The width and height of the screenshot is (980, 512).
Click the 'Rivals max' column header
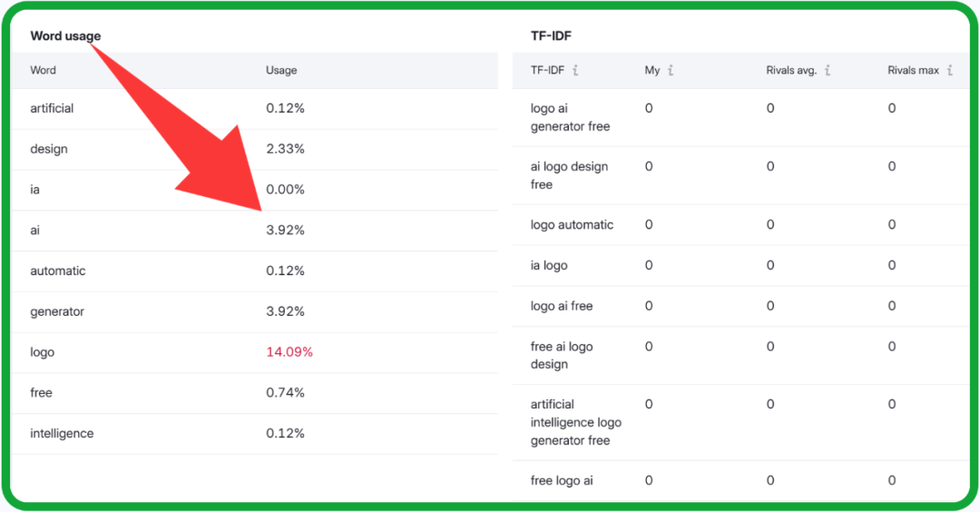913,71
